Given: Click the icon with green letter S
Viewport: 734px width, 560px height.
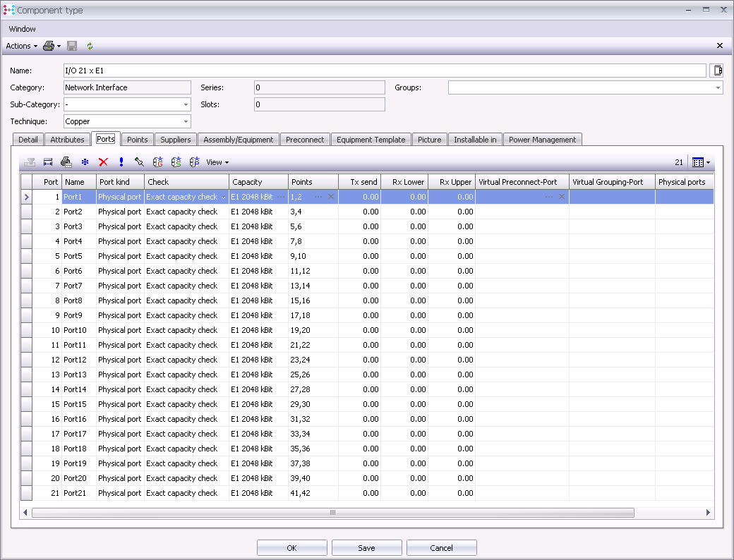Looking at the screenshot, I should click(176, 162).
